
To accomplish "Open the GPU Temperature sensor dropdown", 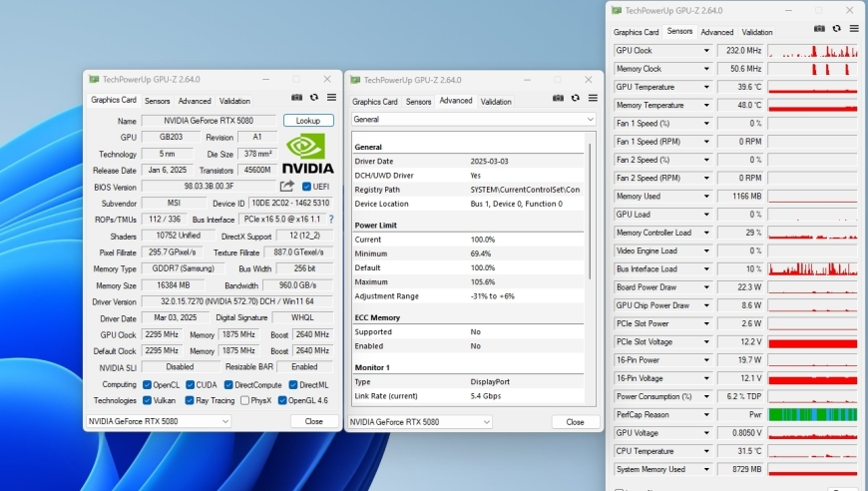I will [x=706, y=87].
